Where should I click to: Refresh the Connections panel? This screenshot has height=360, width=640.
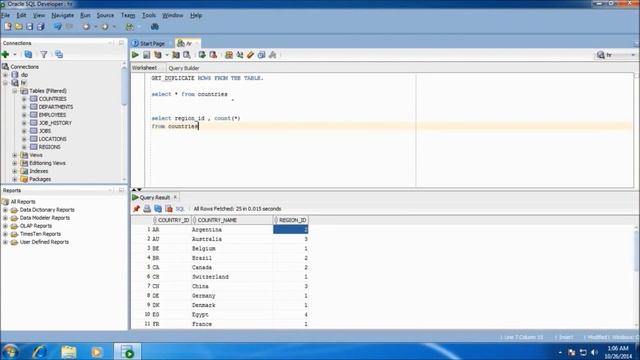click(x=28, y=54)
